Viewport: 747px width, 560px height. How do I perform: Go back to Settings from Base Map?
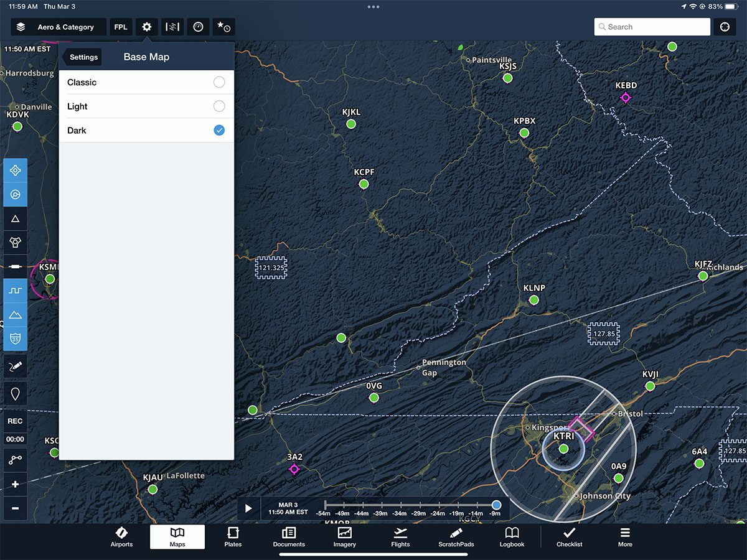82,57
